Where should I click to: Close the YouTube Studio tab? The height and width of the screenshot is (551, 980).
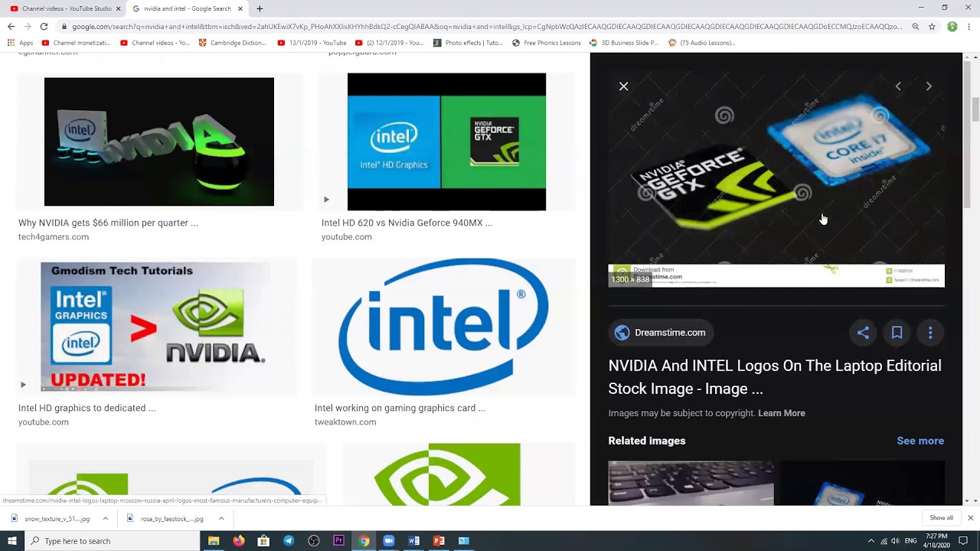[x=118, y=8]
